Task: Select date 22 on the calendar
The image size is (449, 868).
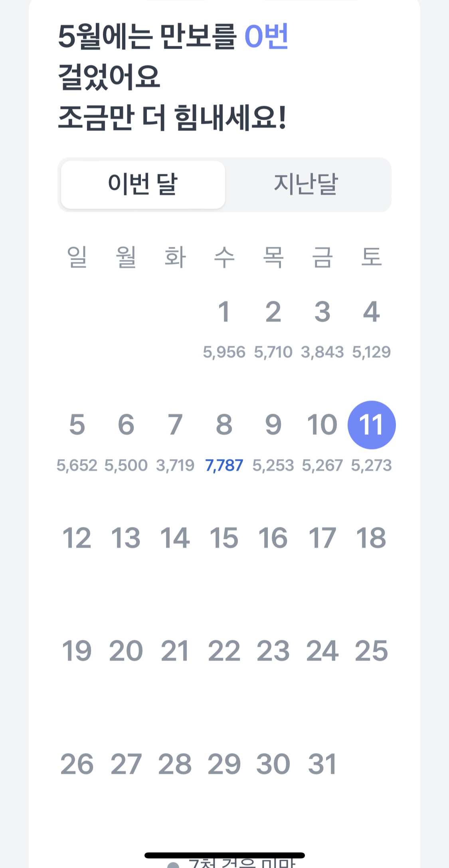Action: point(224,651)
